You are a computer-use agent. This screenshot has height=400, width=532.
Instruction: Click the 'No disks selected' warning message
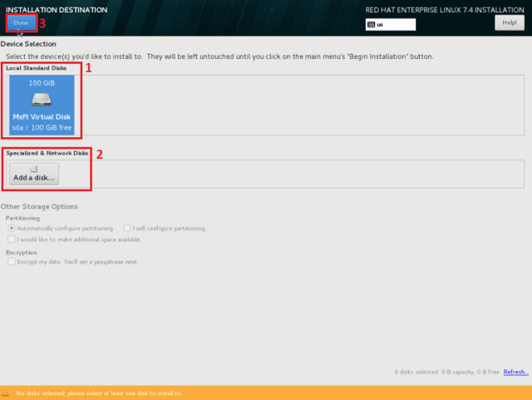(x=99, y=393)
